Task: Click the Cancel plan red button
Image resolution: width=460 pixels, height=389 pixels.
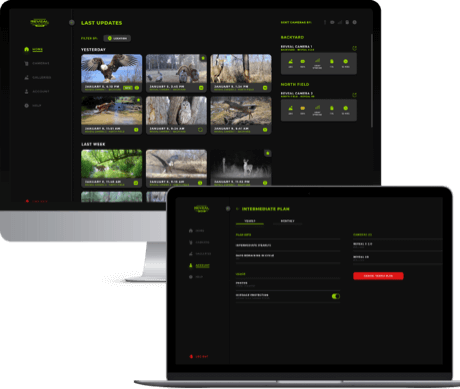Action: point(378,276)
